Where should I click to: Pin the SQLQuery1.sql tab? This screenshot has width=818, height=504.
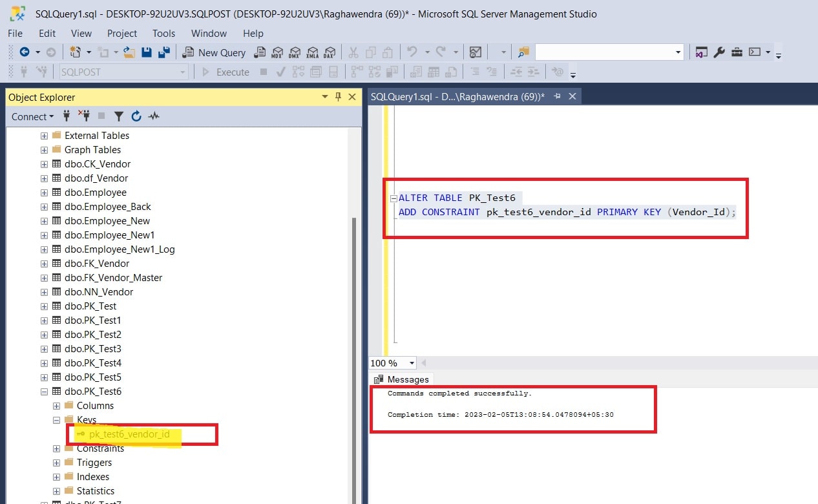(557, 97)
